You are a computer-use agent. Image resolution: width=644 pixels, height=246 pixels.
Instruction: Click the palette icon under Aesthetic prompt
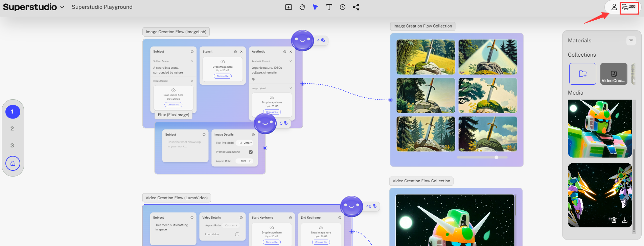(253, 79)
